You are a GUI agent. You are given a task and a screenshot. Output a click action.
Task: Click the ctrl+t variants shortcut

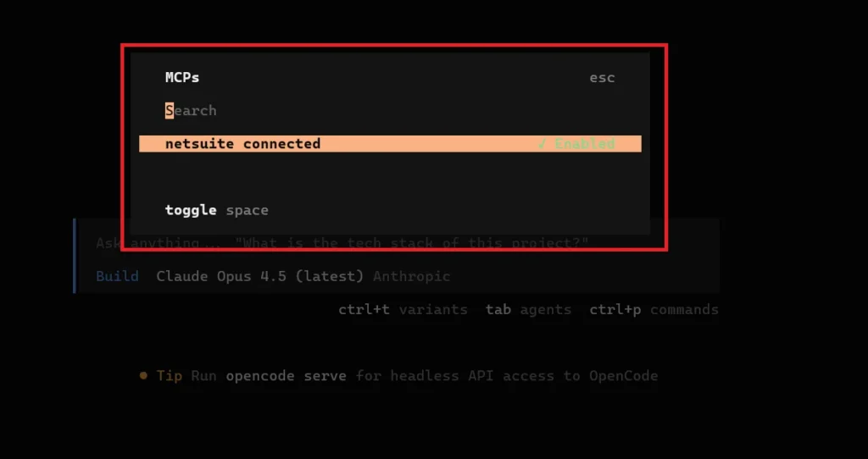coord(403,310)
